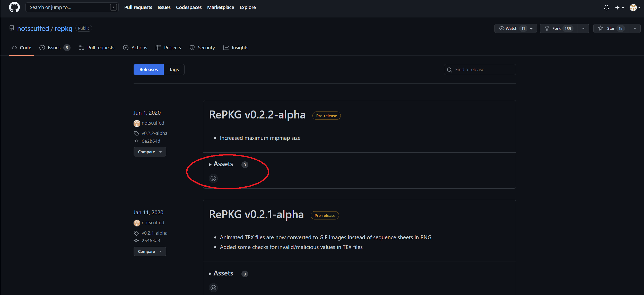Open the RePKG v0.2.2-alpha release title

(257, 115)
